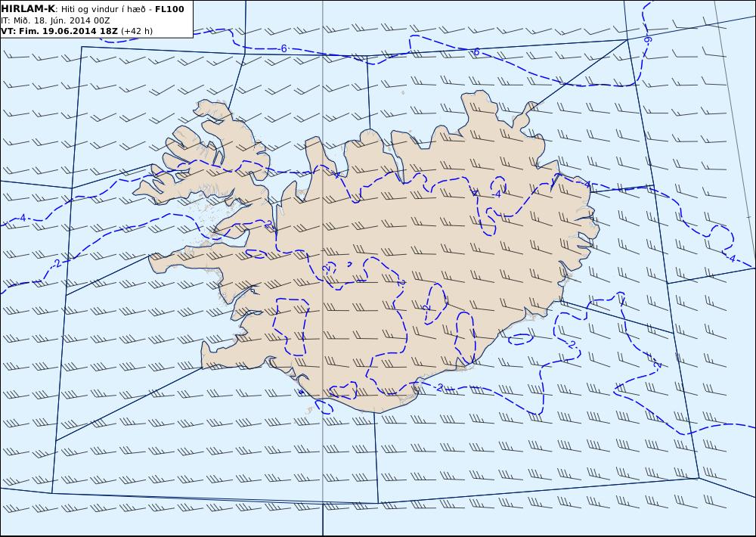
Task: Click the HIRLAM-K model name in title
Action: (x=29, y=9)
